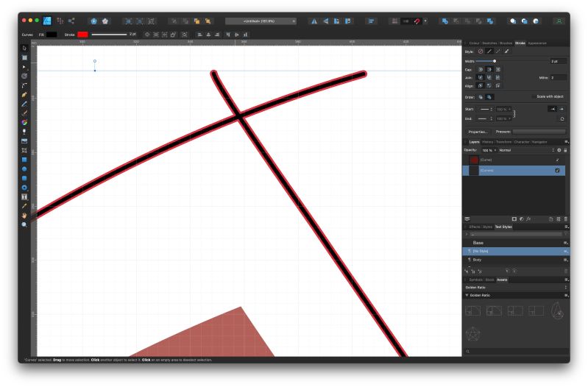Click the Pressure curve field
The height and width of the screenshot is (387, 588).
coord(539,132)
